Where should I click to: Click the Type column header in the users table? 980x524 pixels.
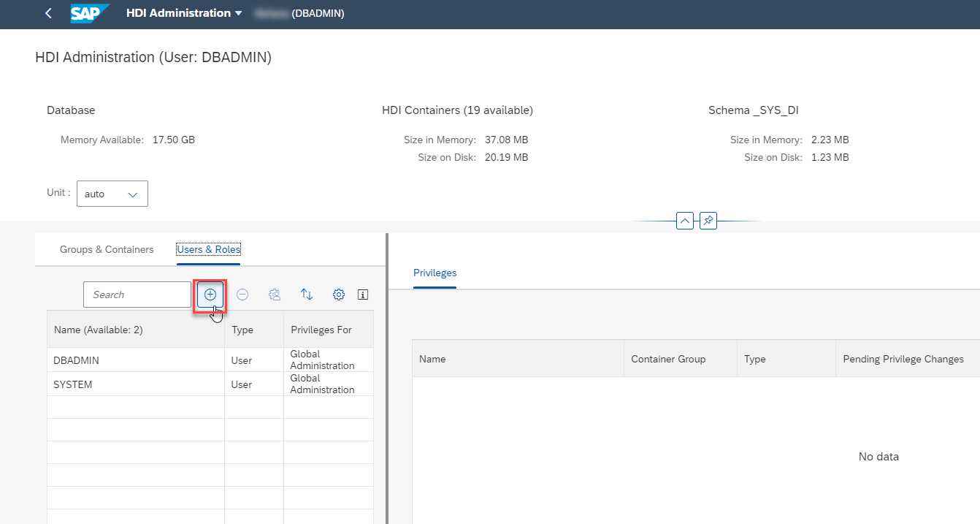tap(254, 330)
